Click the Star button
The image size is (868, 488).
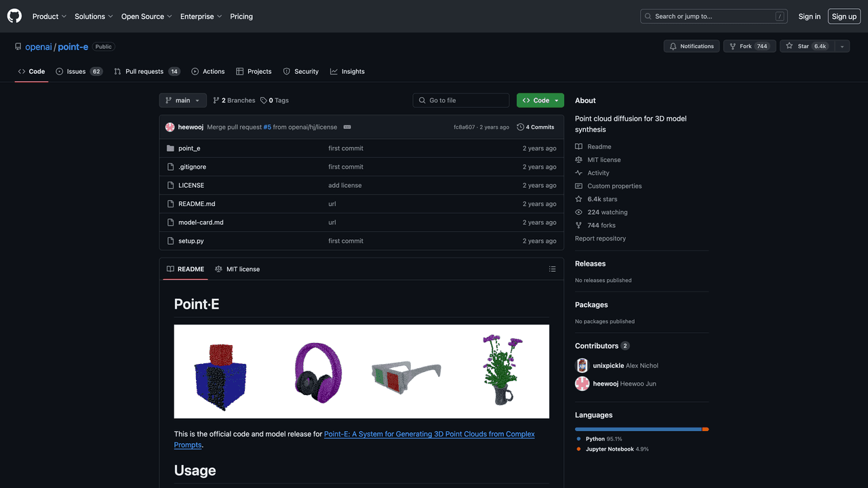click(x=806, y=46)
